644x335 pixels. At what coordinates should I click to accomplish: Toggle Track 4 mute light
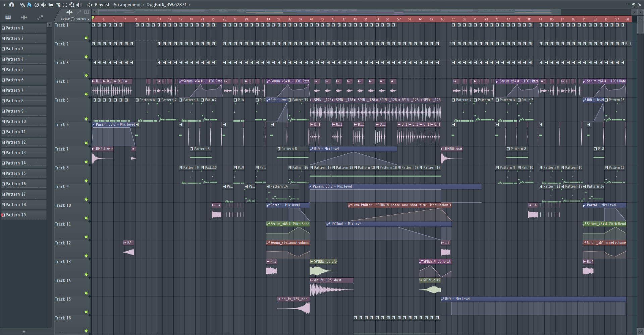86,94
